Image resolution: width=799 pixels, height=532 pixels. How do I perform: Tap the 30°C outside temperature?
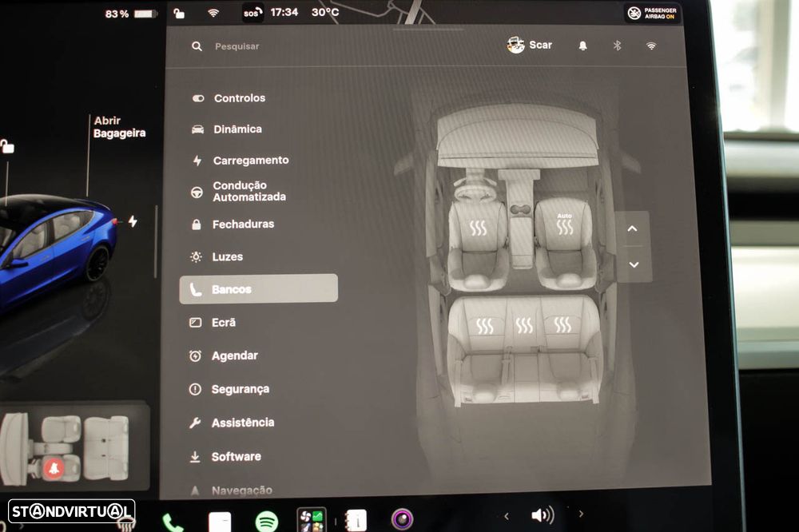(x=325, y=12)
